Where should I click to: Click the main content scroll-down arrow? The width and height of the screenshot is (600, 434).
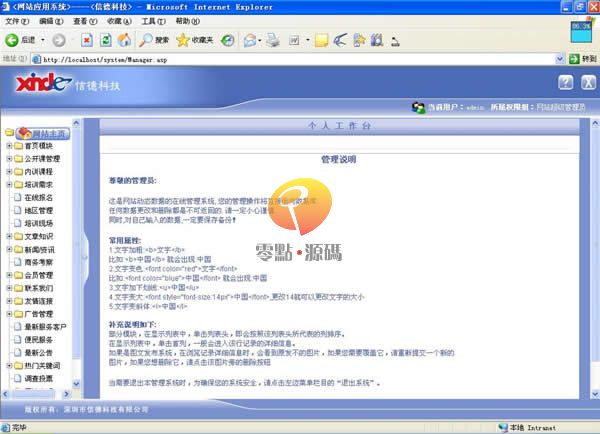[595, 393]
